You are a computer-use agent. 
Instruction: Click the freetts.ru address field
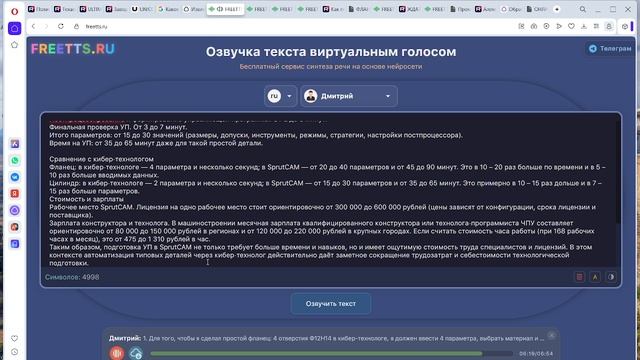(x=96, y=26)
